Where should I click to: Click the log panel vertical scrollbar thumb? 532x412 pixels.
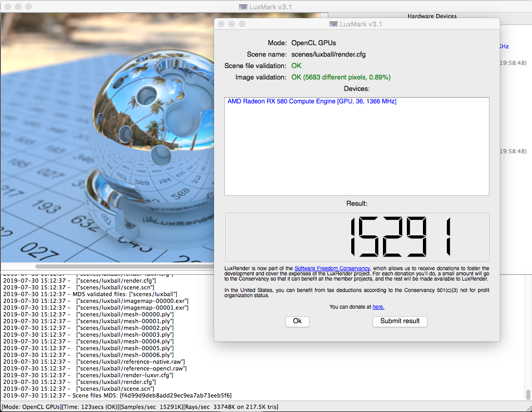[528, 395]
